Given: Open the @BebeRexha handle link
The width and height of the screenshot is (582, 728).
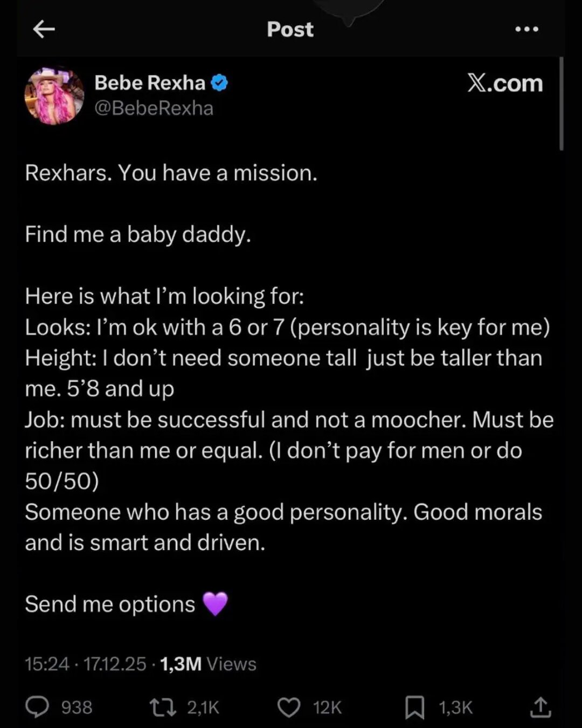Looking at the screenshot, I should click(x=154, y=108).
